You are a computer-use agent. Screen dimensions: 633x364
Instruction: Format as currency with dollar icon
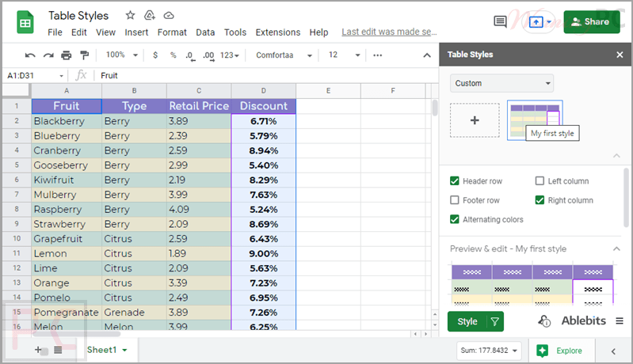point(155,55)
